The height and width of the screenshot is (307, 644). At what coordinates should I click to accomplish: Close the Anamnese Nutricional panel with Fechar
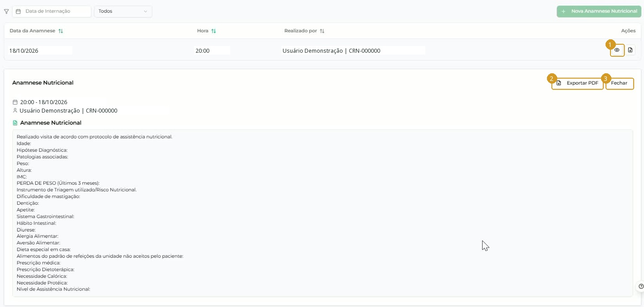pos(619,83)
